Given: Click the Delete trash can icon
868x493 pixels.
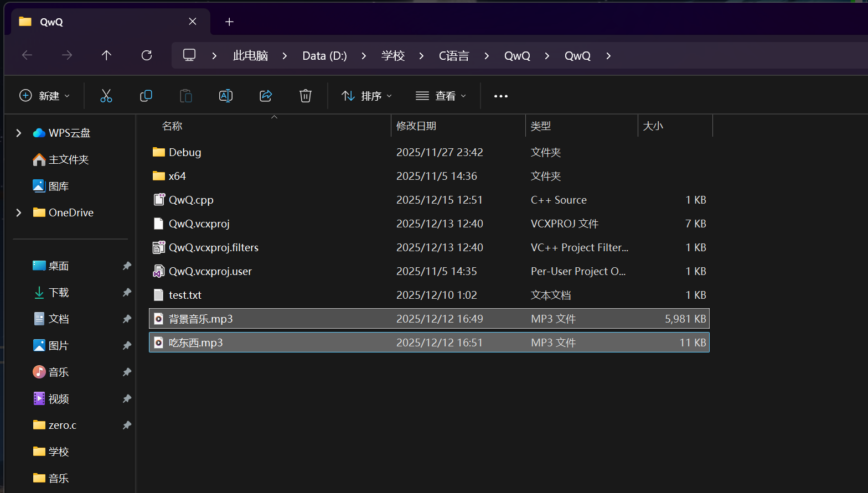Looking at the screenshot, I should (306, 96).
